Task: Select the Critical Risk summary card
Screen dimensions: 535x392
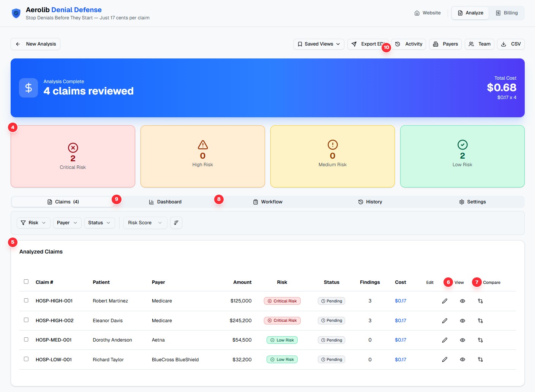Action: [73, 156]
